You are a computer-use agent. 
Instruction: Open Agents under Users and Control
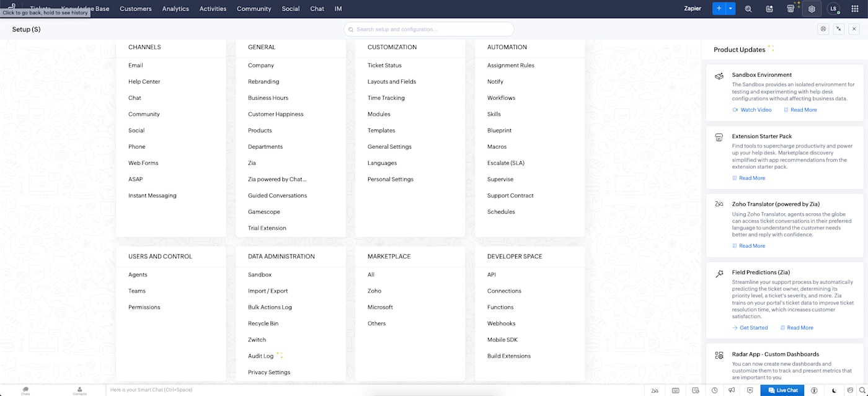pyautogui.click(x=138, y=275)
